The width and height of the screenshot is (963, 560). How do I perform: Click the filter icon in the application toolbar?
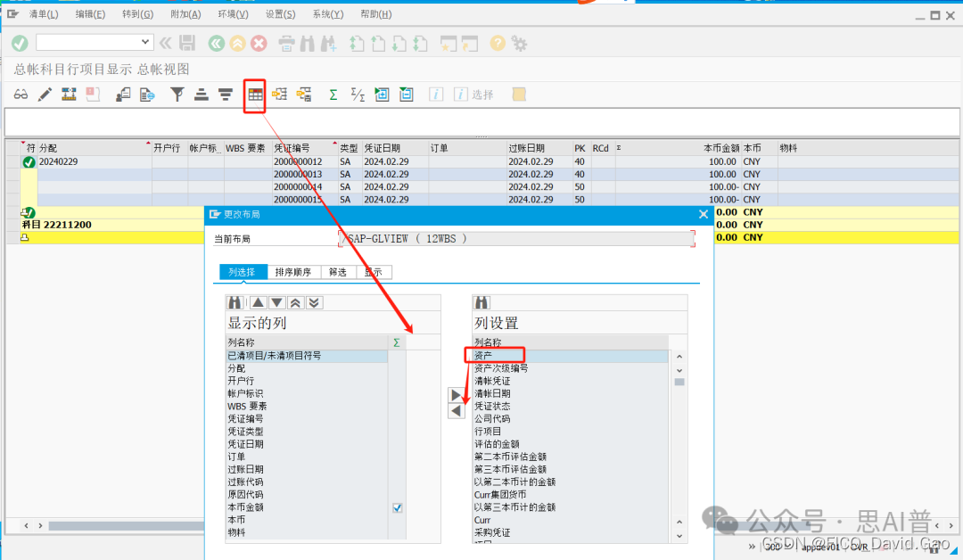click(x=177, y=94)
